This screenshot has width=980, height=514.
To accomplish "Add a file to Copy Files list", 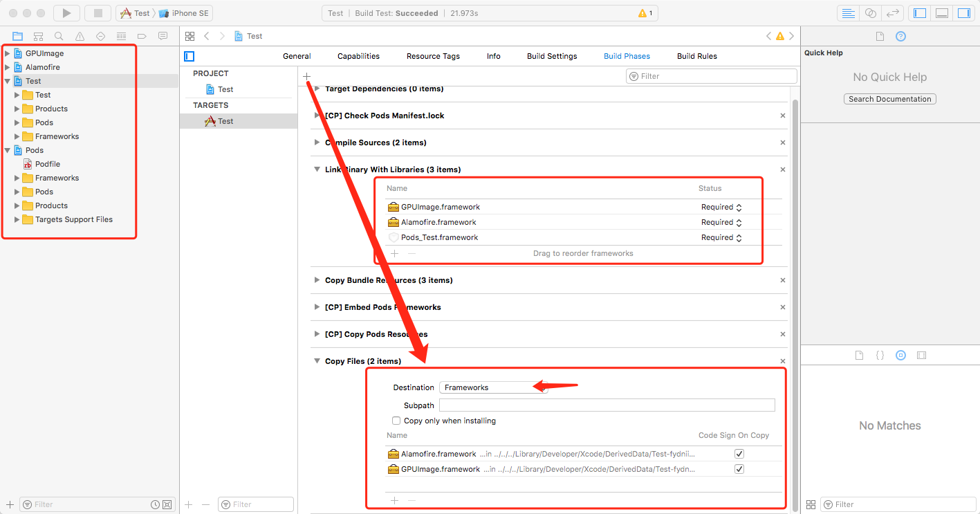I will 395,500.
